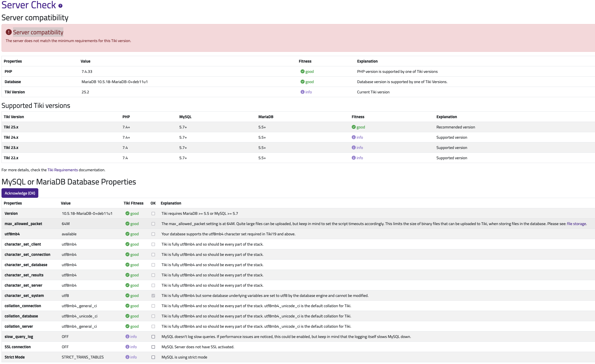Toggle the OK checkbox for slow_query_log
Image resolution: width=595 pixels, height=364 pixels.
click(153, 337)
